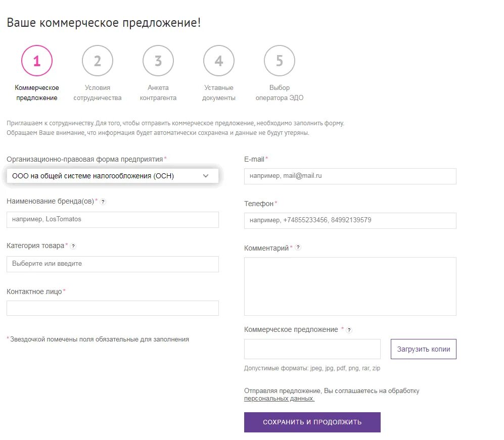Open Категория товара selection field
This screenshot has width=504, height=440.
click(x=113, y=264)
